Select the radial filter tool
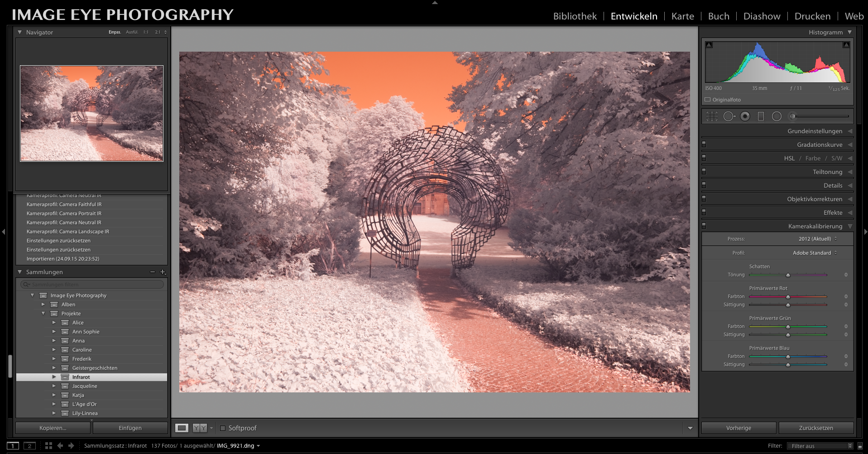 pyautogui.click(x=777, y=116)
